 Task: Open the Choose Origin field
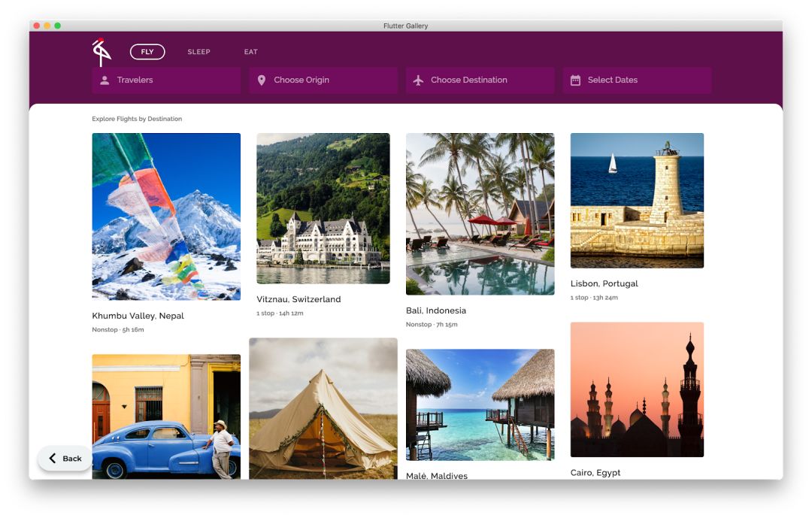tap(323, 80)
